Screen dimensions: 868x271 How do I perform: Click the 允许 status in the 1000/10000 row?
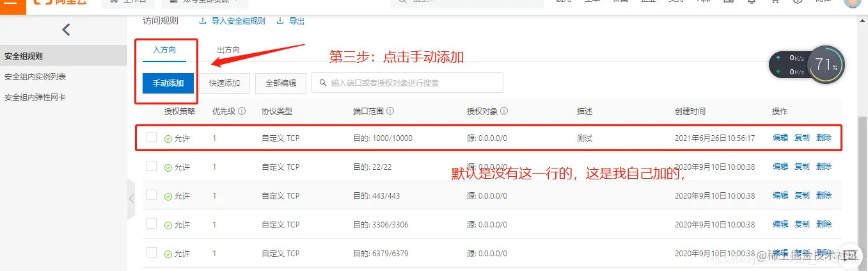pos(177,138)
